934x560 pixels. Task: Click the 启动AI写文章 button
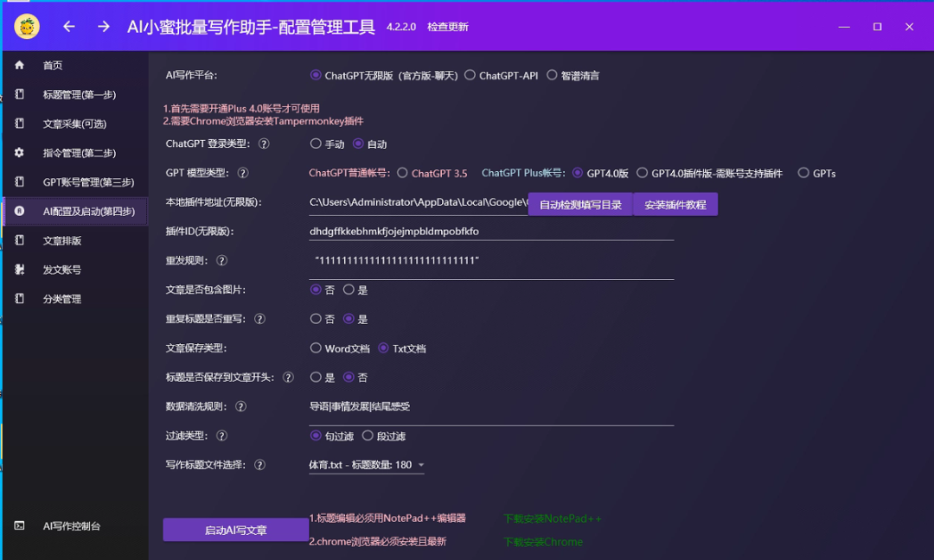236,530
